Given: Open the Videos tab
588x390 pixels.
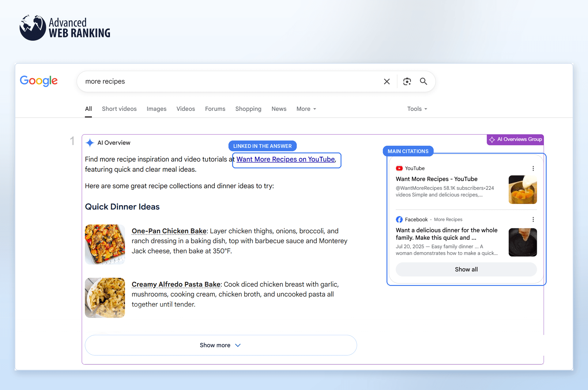Looking at the screenshot, I should click(186, 109).
